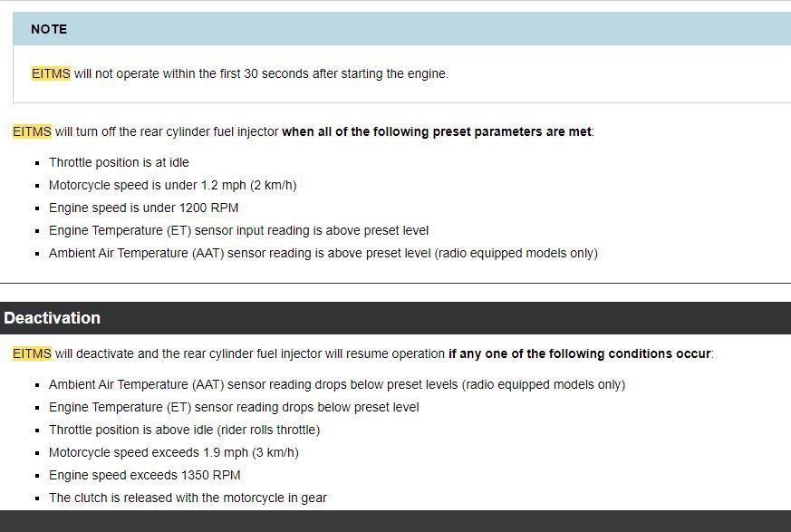Image resolution: width=791 pixels, height=532 pixels.
Task: Click the text about the first 30 seconds
Action: [261, 73]
